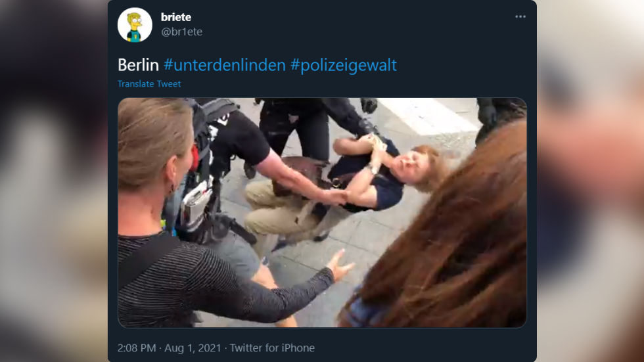Play the embedded tweet video

point(322,213)
